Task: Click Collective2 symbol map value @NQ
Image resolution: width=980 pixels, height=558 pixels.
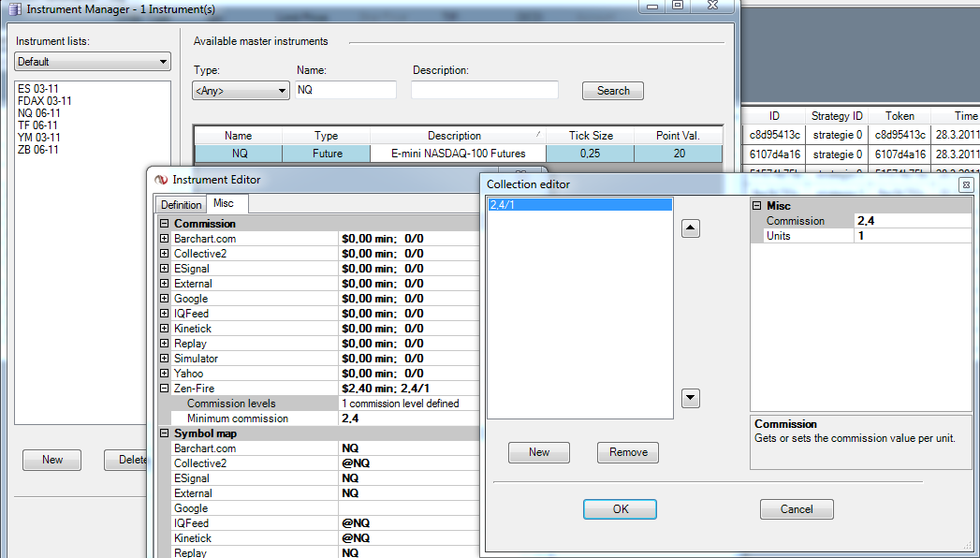Action: coord(410,463)
